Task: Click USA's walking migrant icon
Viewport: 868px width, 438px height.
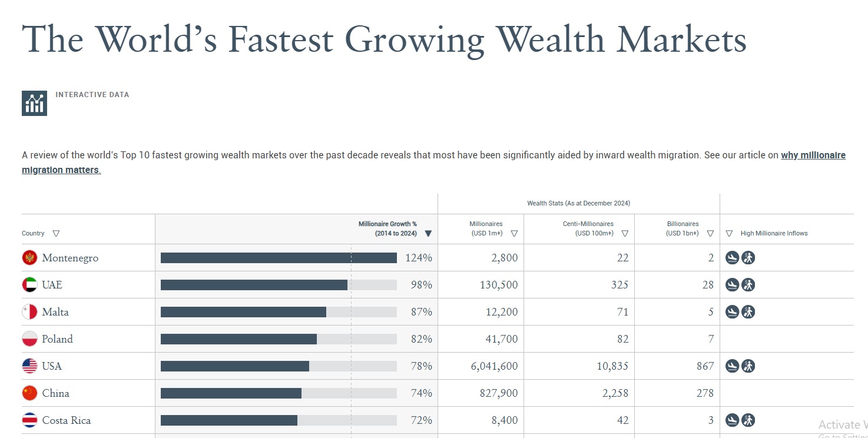Action: [x=748, y=366]
